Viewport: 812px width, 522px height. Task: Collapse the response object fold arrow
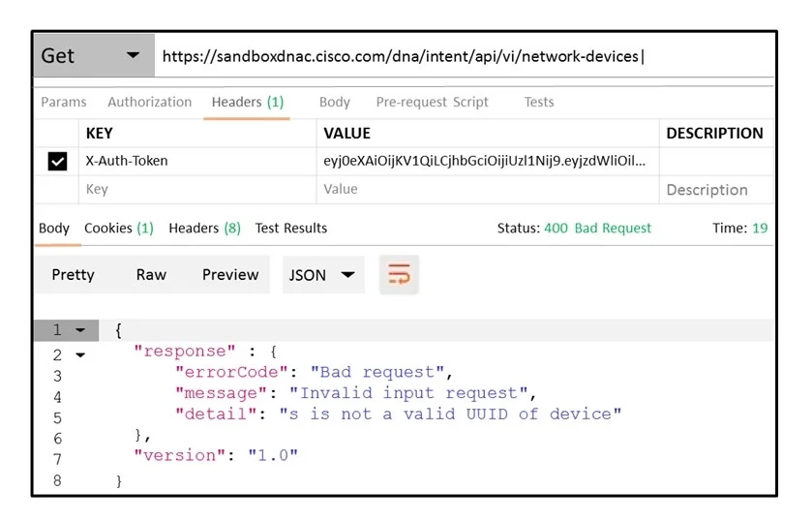(x=80, y=355)
